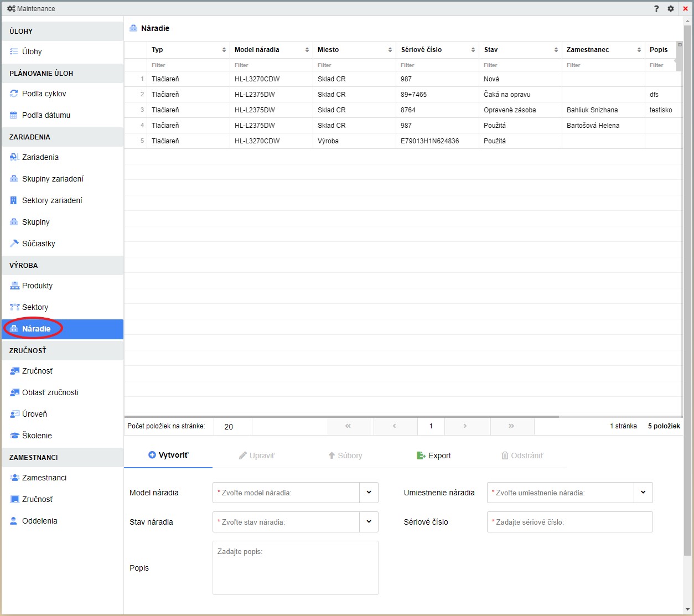Open Zamestnanci in the sidebar
This screenshot has height=616, width=694.
[44, 478]
